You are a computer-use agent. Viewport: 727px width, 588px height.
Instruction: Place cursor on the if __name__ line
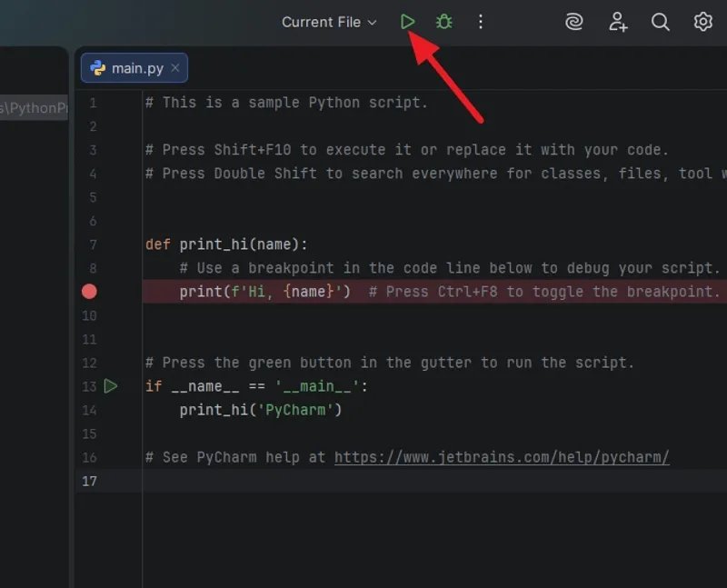[256, 386]
